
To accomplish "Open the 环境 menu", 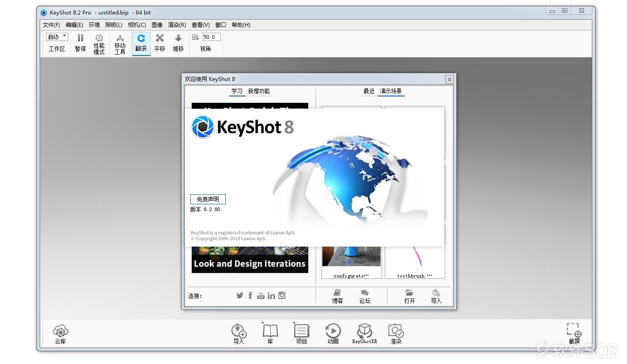I will [x=94, y=25].
